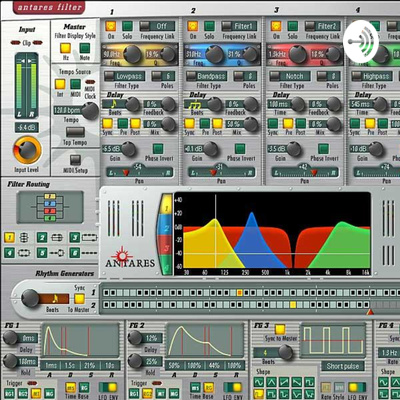Select routing configuration 5 in Filter Routing

click(x=42, y=253)
